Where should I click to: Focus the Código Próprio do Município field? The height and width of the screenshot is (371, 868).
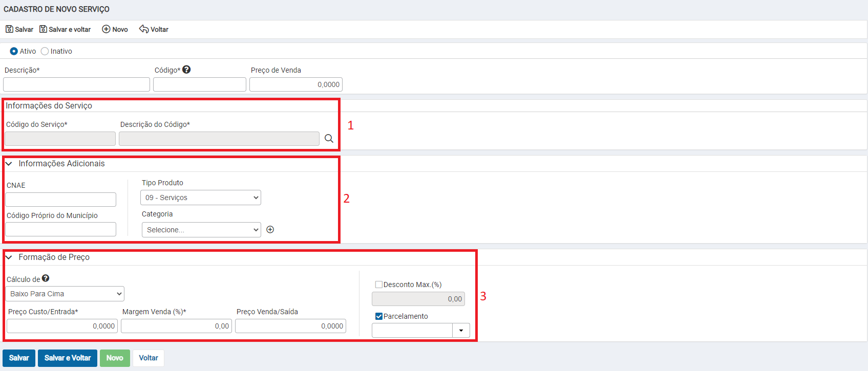click(60, 229)
